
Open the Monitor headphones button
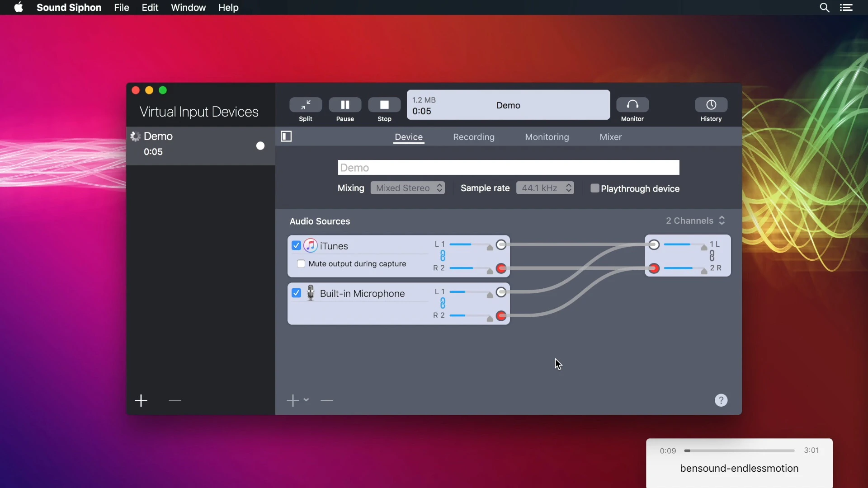click(632, 105)
